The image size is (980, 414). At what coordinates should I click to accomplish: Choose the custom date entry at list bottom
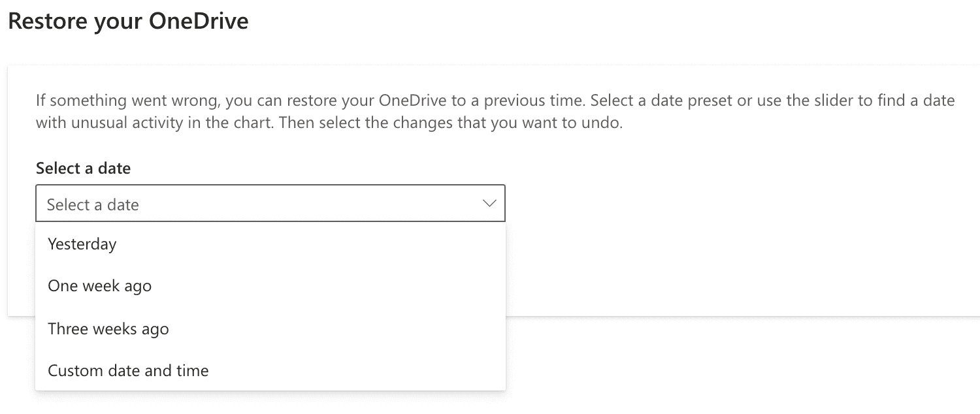click(x=270, y=370)
